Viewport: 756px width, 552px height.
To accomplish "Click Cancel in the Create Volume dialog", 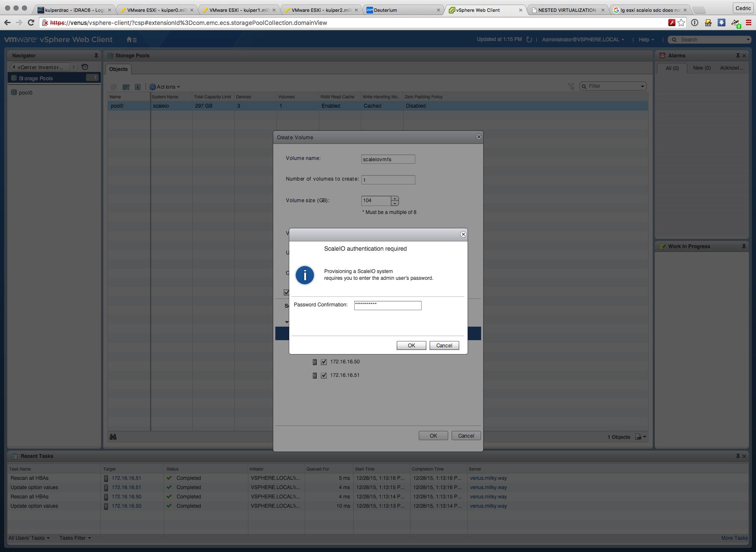I will [x=466, y=436].
